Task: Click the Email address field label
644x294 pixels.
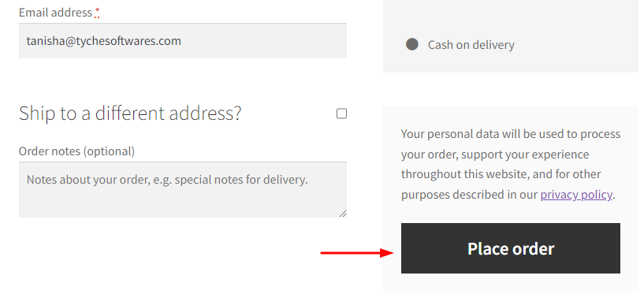Action: [55, 13]
